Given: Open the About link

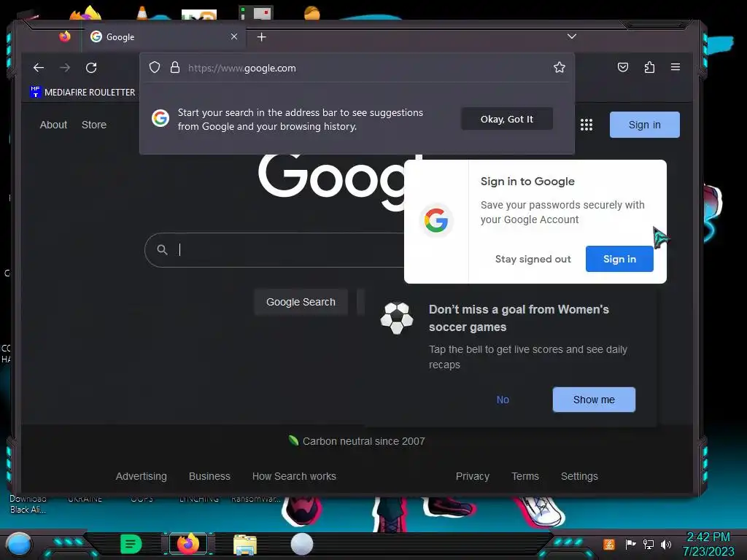Looking at the screenshot, I should [x=53, y=125].
